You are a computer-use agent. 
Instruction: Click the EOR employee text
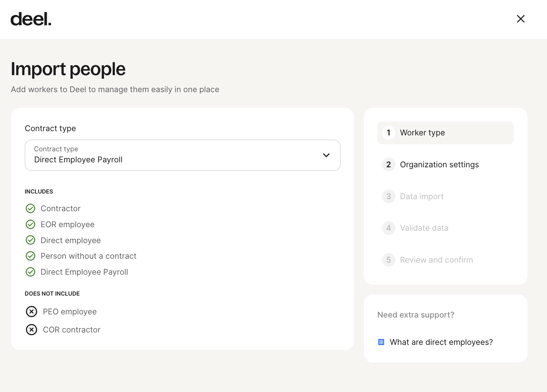click(68, 224)
